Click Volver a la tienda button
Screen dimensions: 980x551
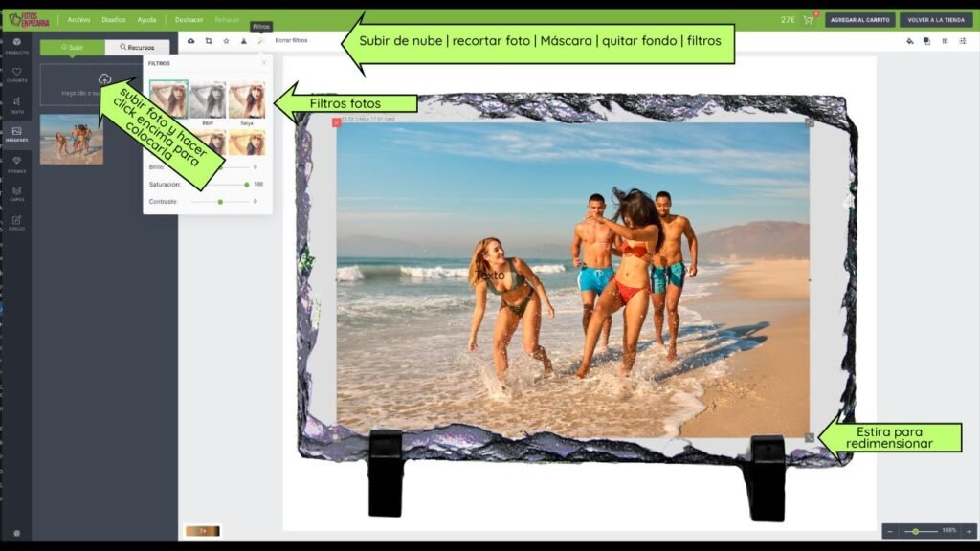coord(935,20)
